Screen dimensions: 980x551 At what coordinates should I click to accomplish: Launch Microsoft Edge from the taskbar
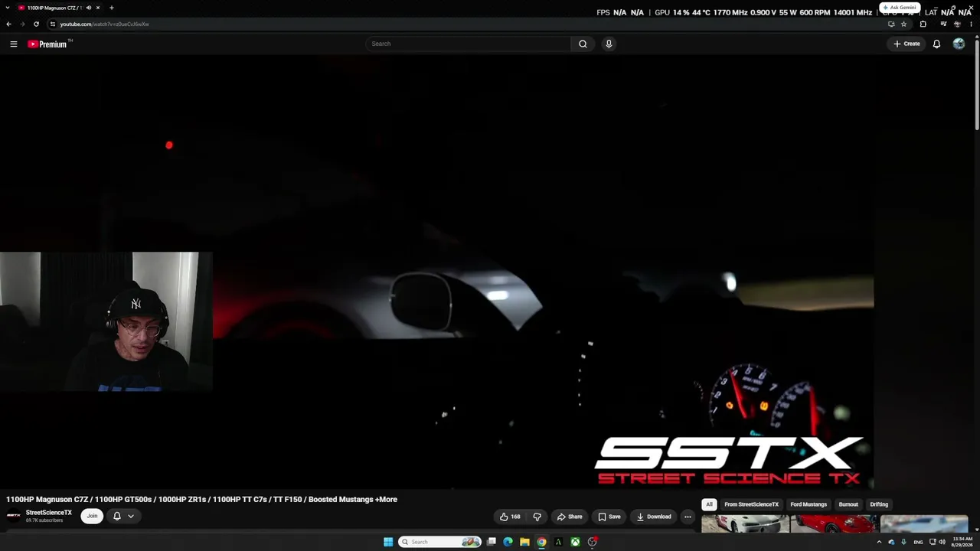click(x=508, y=542)
